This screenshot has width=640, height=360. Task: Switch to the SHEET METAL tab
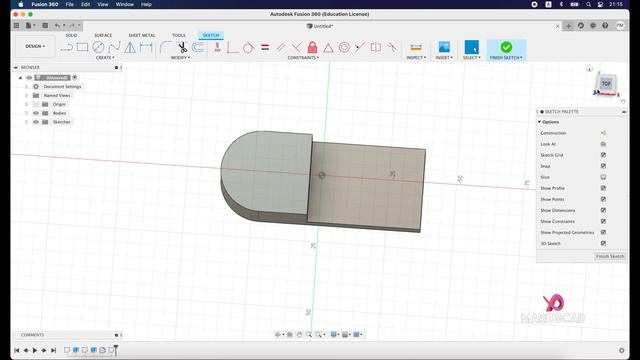142,36
